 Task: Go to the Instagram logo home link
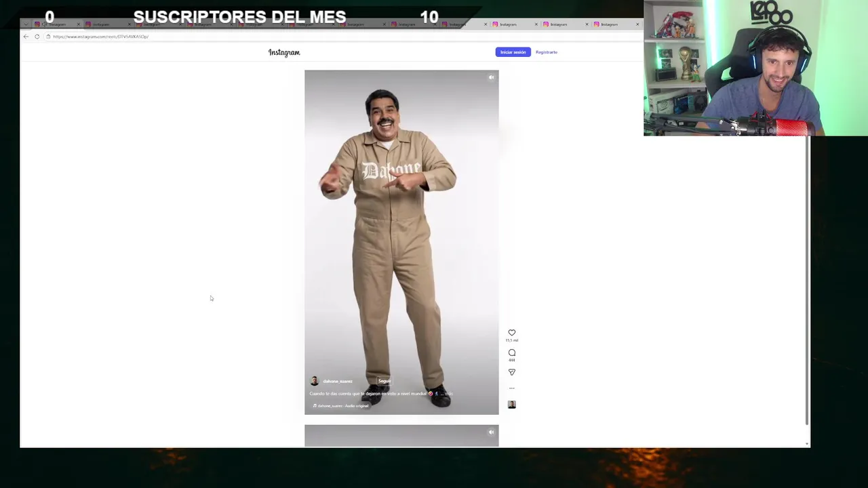tap(284, 52)
